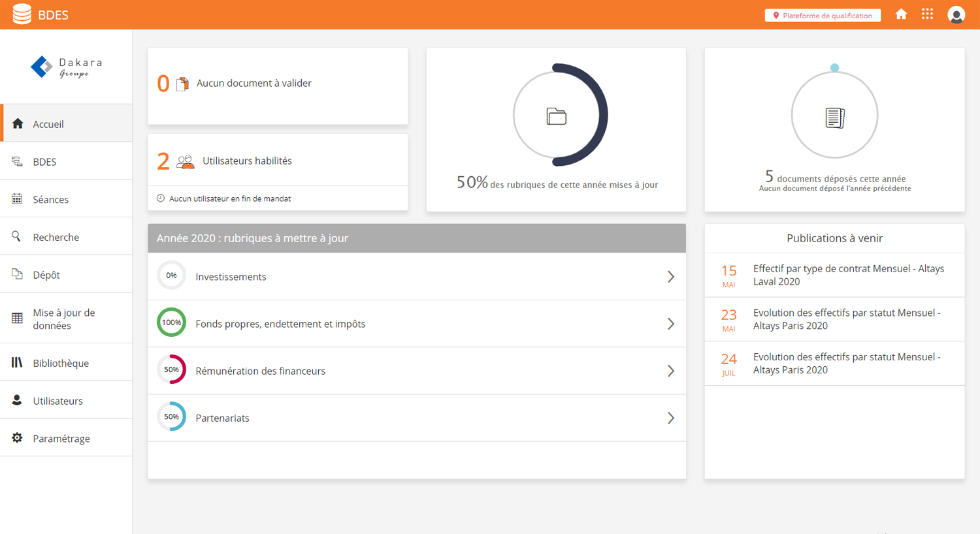Viewport: 980px width, 534px height.
Task: Click the document icon in the deposits ring
Action: click(835, 118)
